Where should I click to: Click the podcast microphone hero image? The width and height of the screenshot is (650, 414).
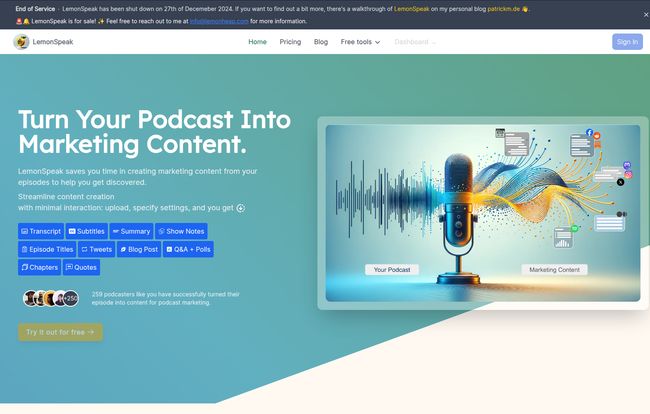pyautogui.click(x=483, y=213)
